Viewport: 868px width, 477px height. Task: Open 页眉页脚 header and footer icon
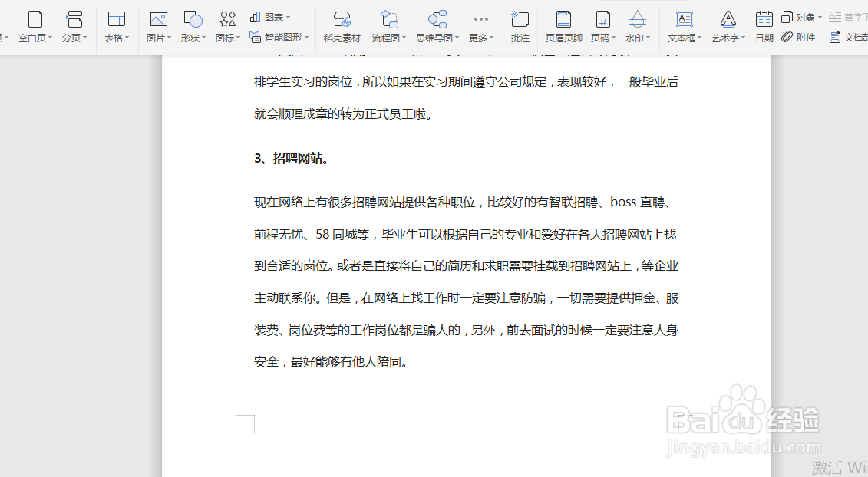563,19
